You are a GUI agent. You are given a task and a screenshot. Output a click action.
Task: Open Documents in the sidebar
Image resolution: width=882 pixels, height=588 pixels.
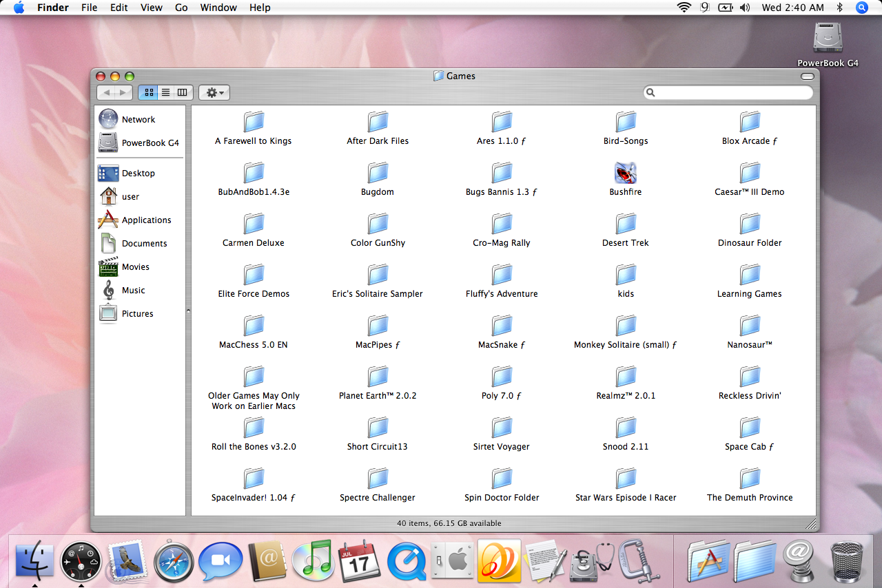click(140, 243)
